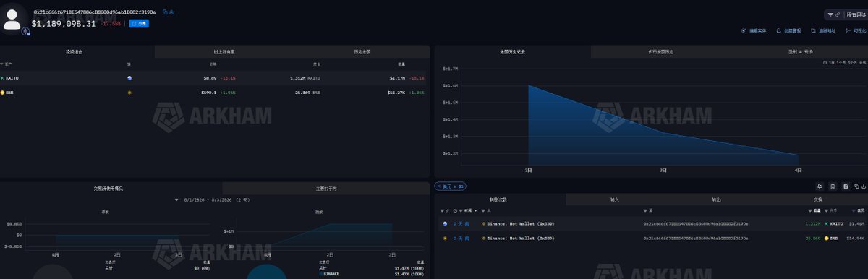868x279 pixels.
Task: Switch to the 主要对手方 top counterparties tab
Action: [327, 188]
